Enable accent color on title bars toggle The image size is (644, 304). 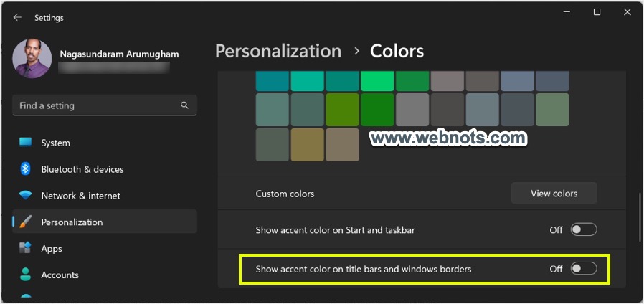tap(584, 269)
